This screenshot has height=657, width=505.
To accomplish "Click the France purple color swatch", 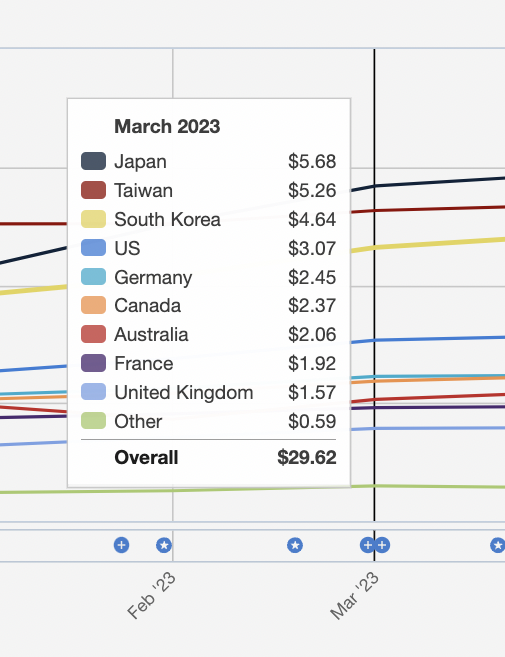I will 93,363.
